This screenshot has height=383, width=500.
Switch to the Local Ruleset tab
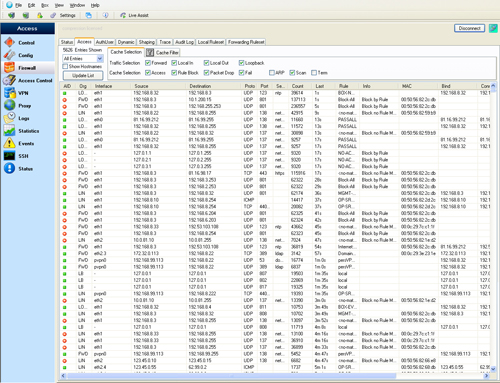coord(211,42)
